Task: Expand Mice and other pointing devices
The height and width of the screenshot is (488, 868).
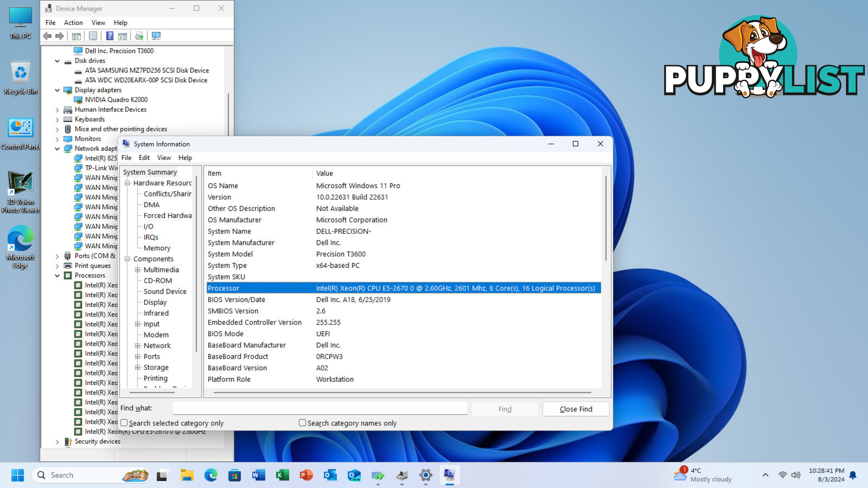Action: coord(57,129)
